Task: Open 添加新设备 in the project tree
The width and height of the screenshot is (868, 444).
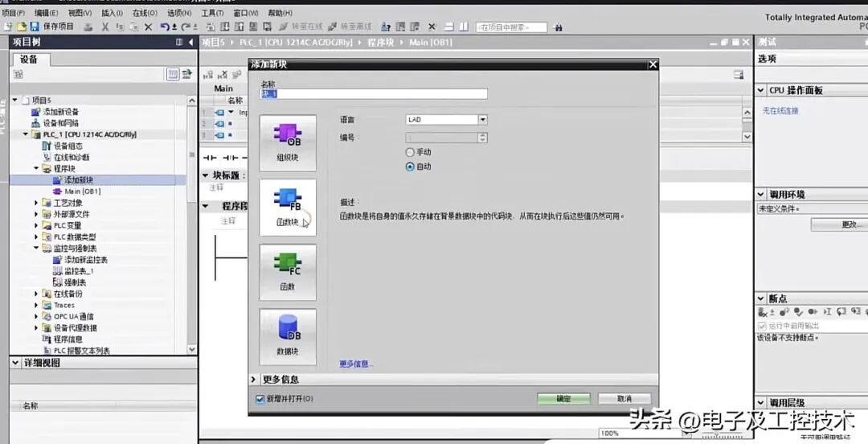Action: point(60,112)
